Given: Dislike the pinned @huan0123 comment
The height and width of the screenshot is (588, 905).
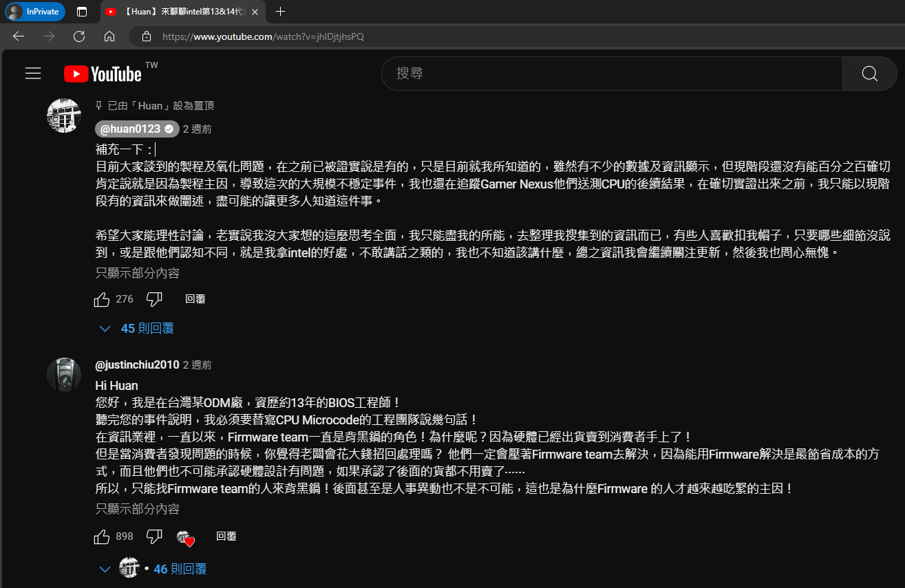Looking at the screenshot, I should (154, 299).
